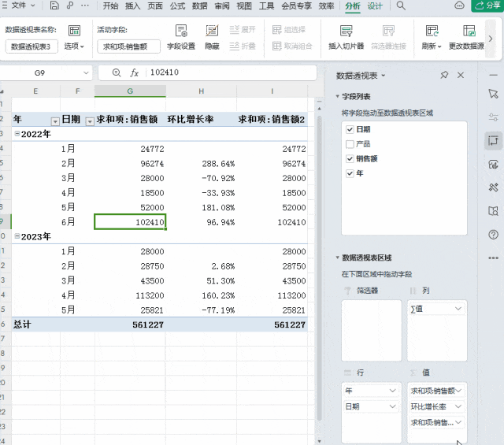
Task: Click the settings sliders icon in the right sidebar
Action: pyautogui.click(x=494, y=117)
